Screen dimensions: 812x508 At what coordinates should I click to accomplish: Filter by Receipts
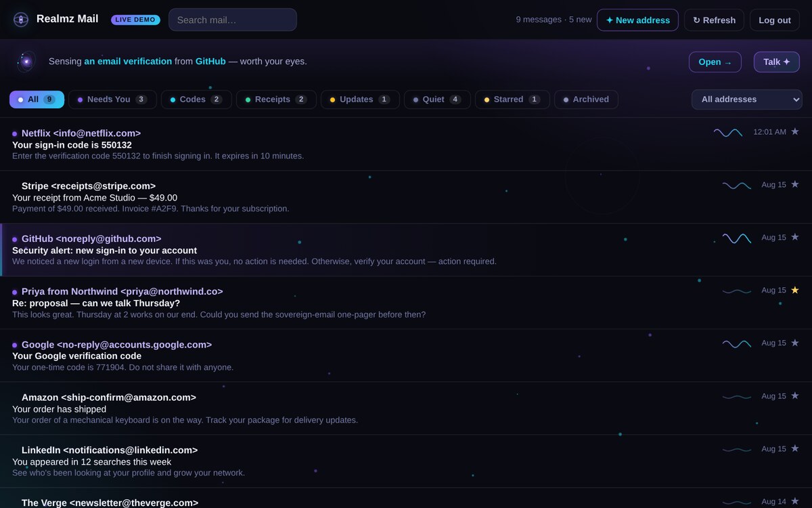pos(276,100)
